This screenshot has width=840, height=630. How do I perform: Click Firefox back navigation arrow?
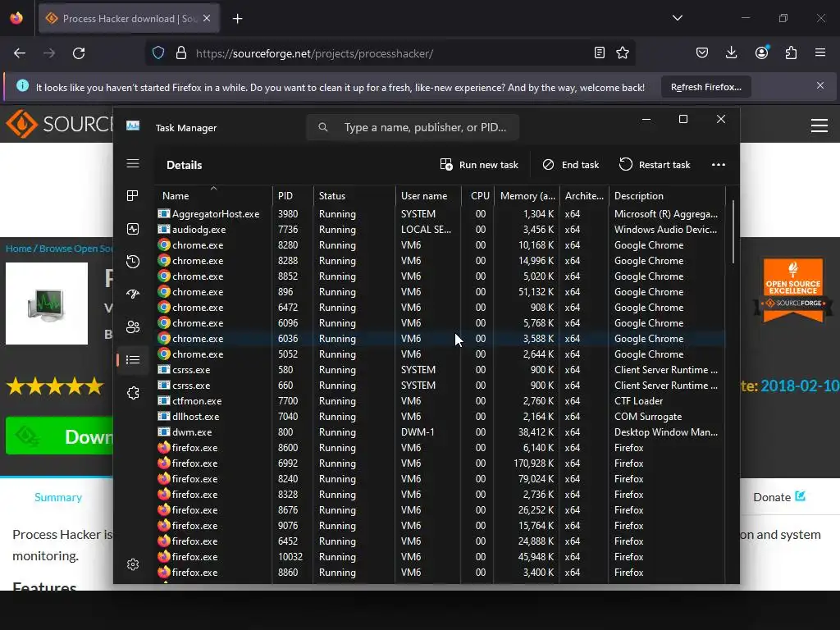(20, 53)
